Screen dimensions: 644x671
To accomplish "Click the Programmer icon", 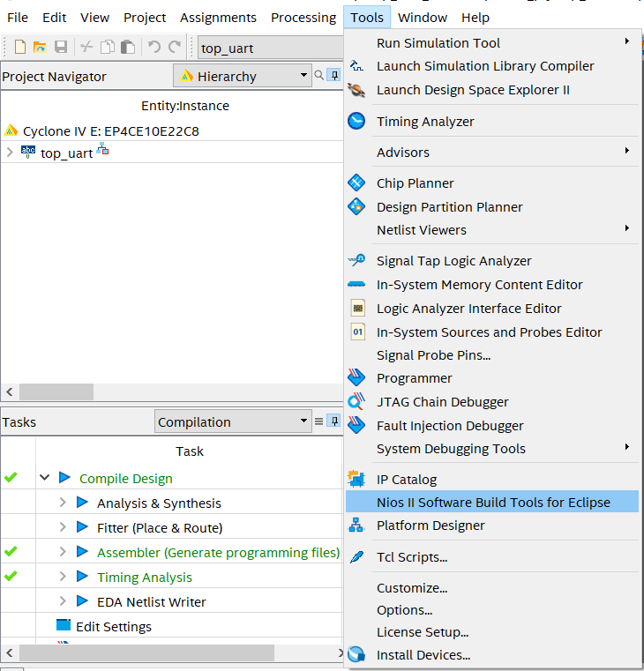I will [356, 377].
